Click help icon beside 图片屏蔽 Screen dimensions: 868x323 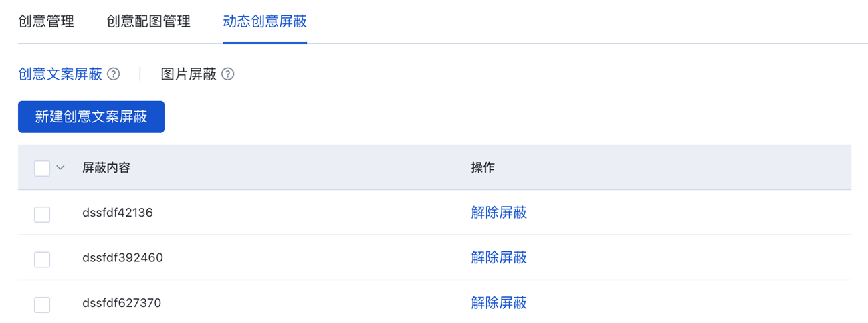(x=228, y=74)
